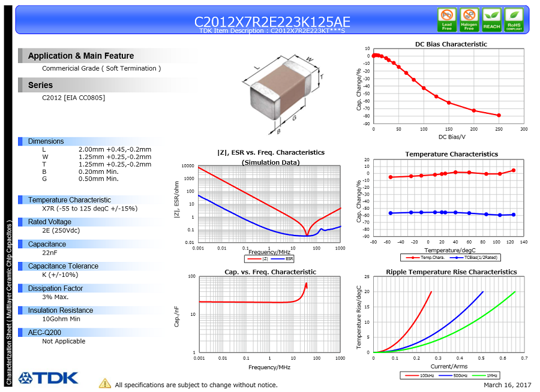Viewport: 540px width, 392px height.
Task: Click the REACH compliance badge
Action: click(491, 20)
